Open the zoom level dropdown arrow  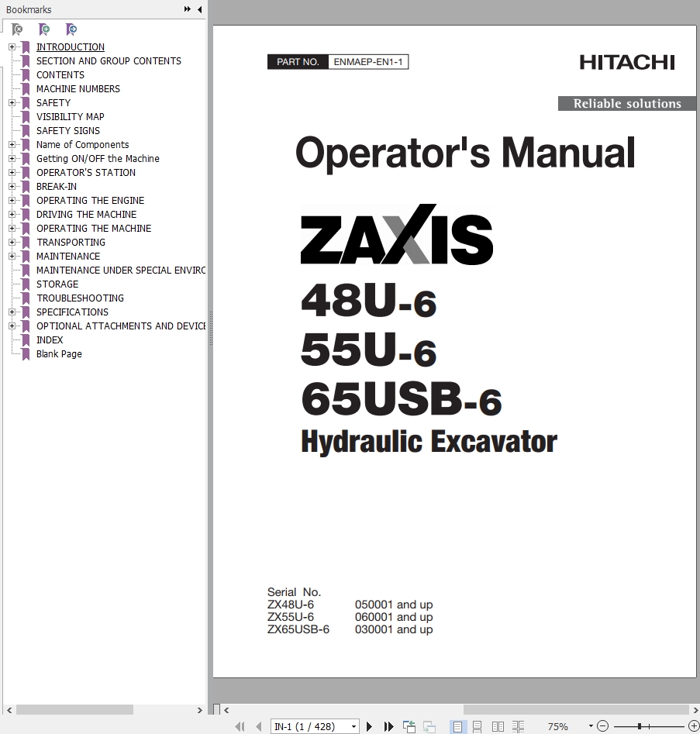[591, 726]
